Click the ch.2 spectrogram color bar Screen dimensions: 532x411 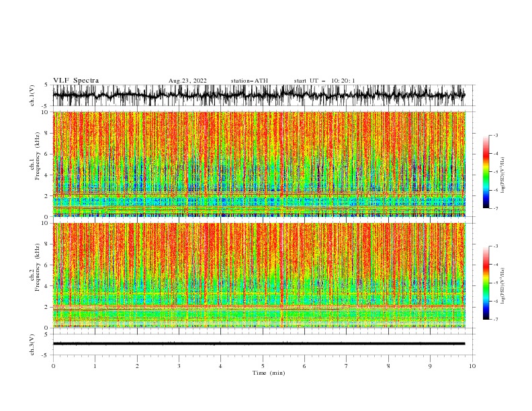point(486,283)
